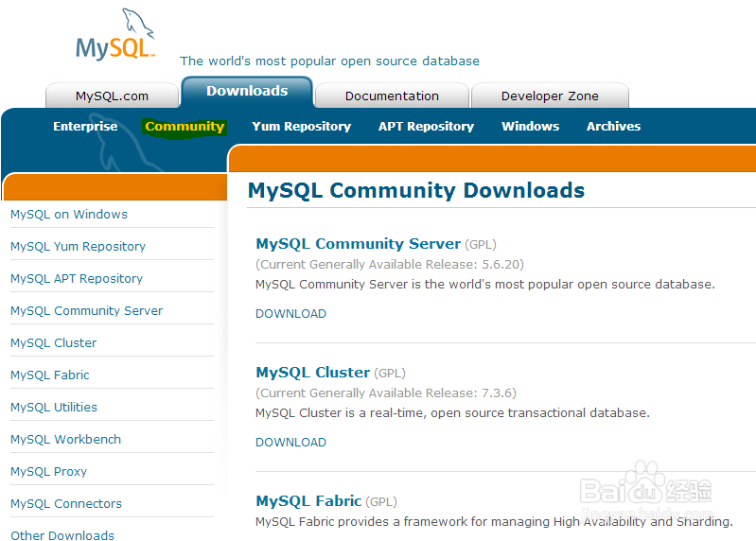This screenshot has width=756, height=541.
Task: Visit MySQL Yum Repository sidebar link
Action: click(x=79, y=247)
